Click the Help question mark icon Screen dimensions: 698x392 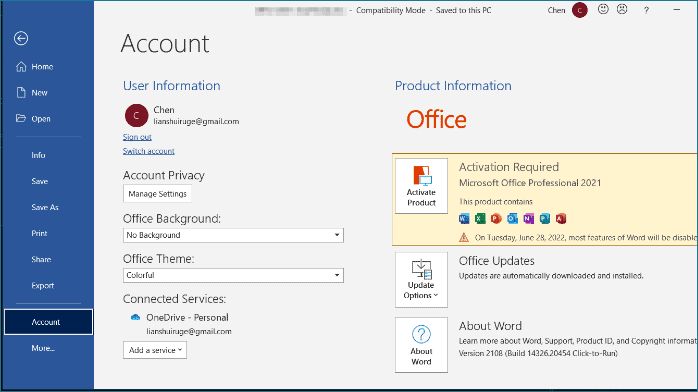click(646, 10)
